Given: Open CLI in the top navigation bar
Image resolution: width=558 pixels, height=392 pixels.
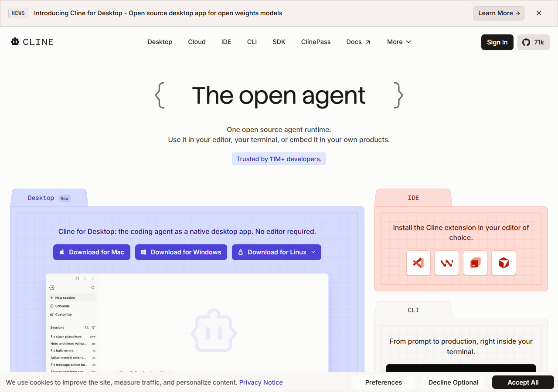Looking at the screenshot, I should pyautogui.click(x=252, y=42).
